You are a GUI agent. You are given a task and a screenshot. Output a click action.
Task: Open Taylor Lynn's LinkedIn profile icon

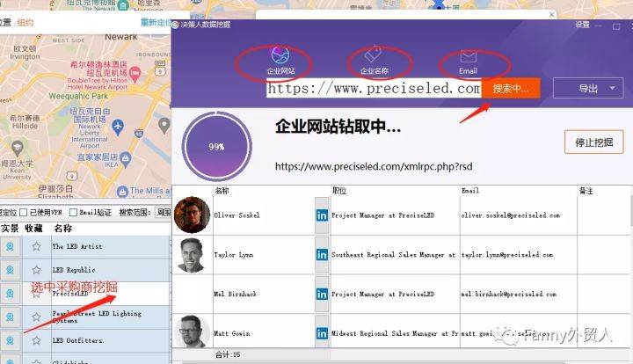tap(321, 254)
